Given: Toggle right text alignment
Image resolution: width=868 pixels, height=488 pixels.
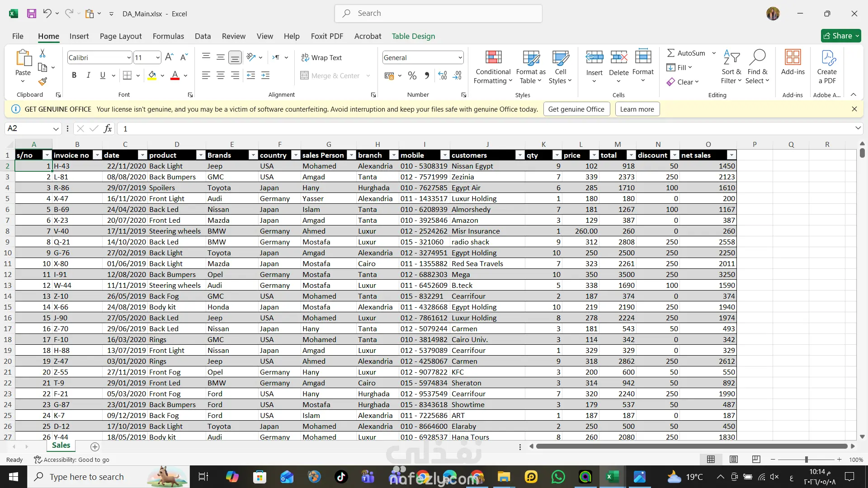Looking at the screenshot, I should click(x=235, y=75).
